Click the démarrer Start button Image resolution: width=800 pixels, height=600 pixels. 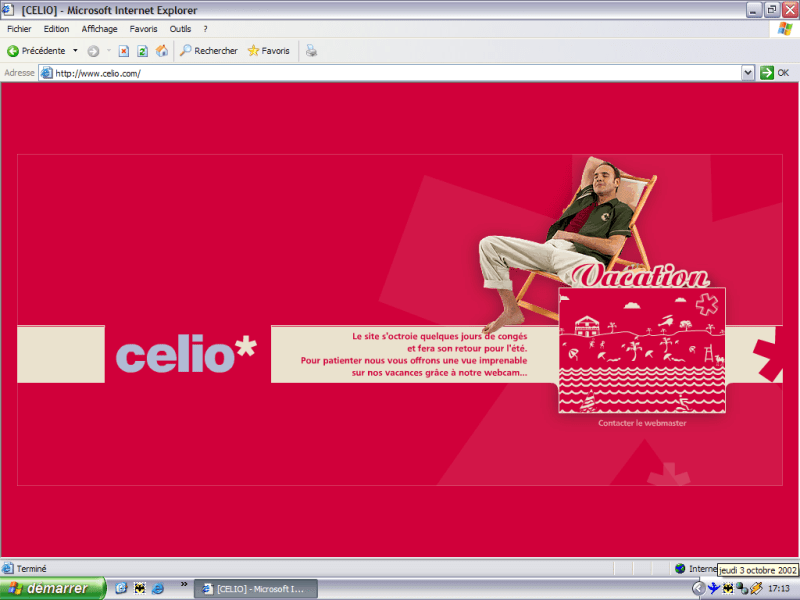coord(53,588)
